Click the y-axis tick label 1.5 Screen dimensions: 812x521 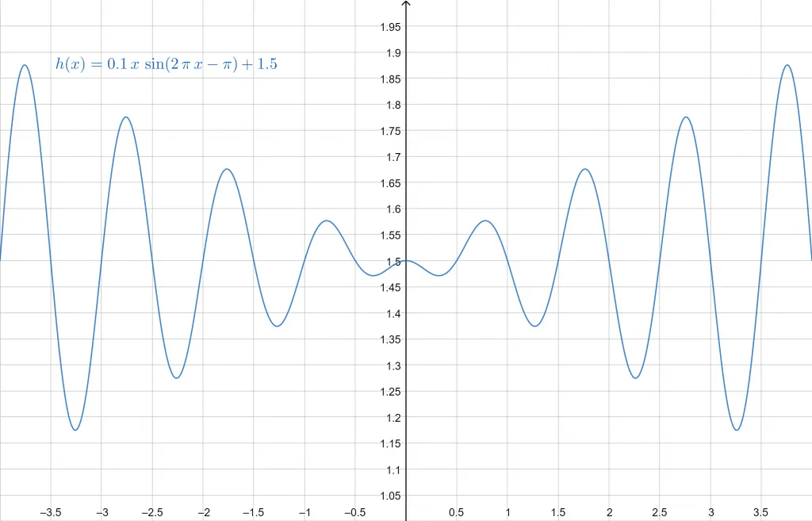(393, 262)
